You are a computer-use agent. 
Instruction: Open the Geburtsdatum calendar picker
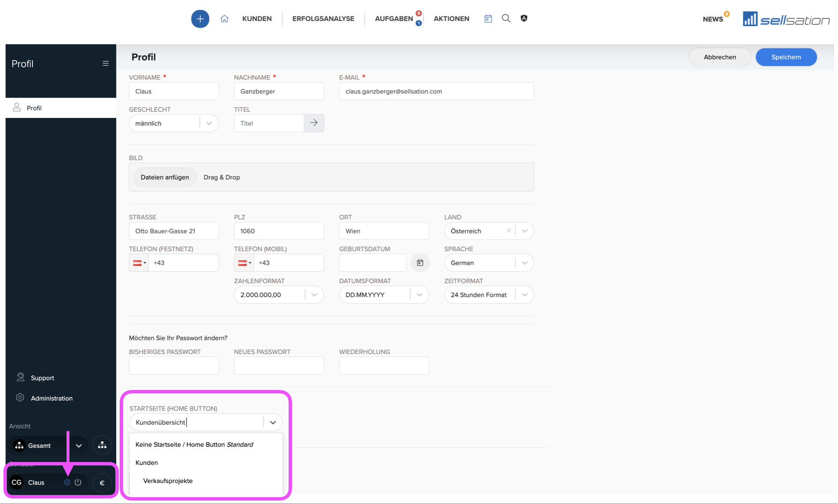coord(420,263)
